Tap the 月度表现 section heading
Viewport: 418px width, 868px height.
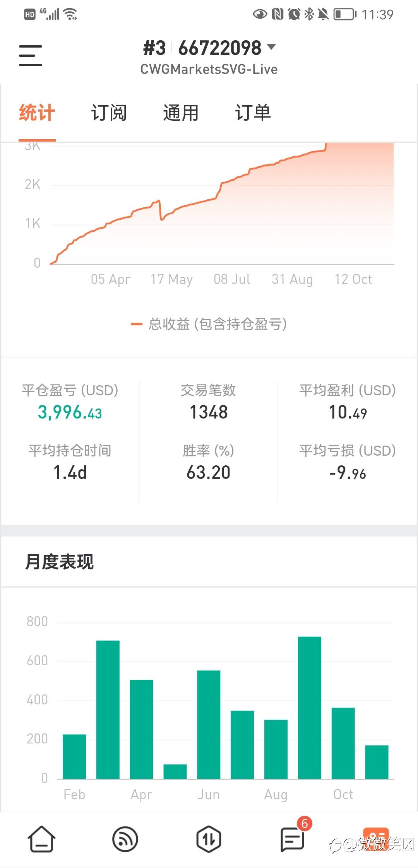pos(59,562)
